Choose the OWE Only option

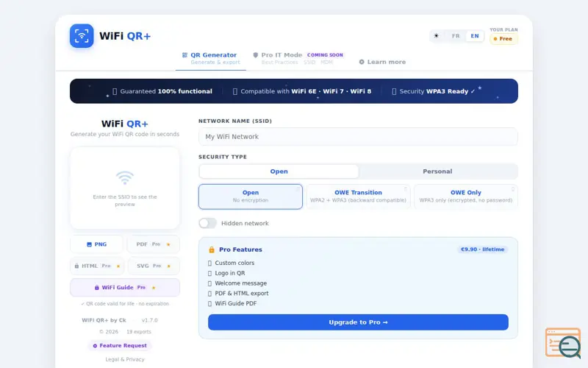click(466, 197)
